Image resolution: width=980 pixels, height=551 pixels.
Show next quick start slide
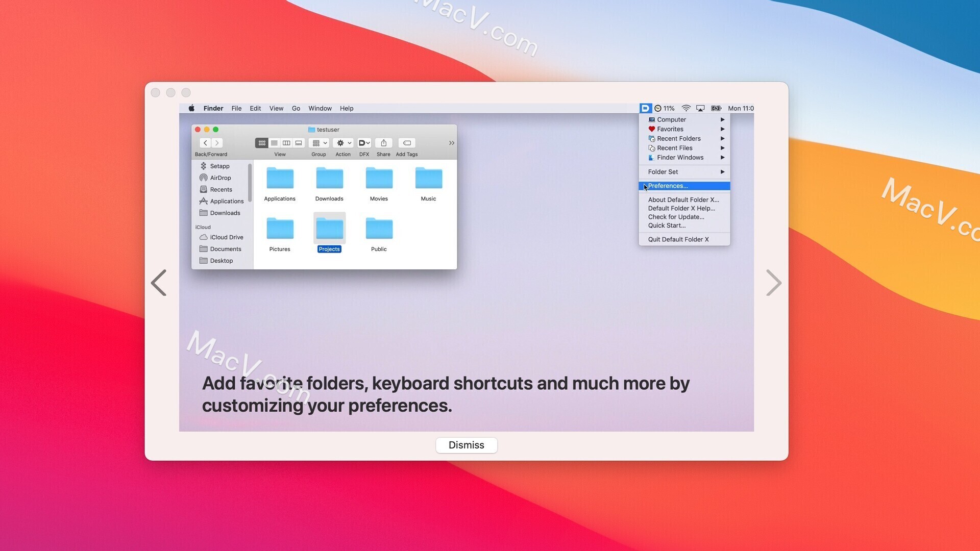pyautogui.click(x=774, y=283)
